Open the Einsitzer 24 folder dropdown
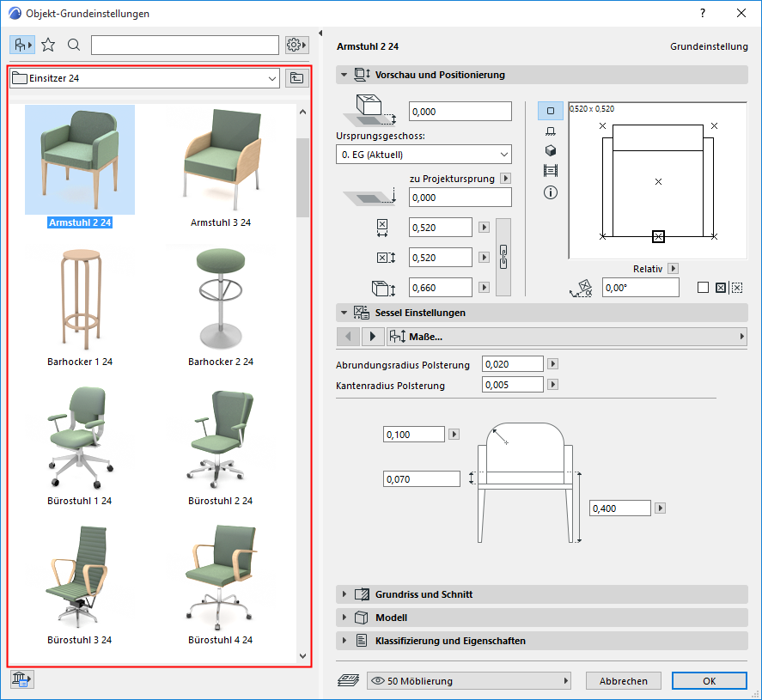This screenshot has height=700, width=762. coord(144,78)
